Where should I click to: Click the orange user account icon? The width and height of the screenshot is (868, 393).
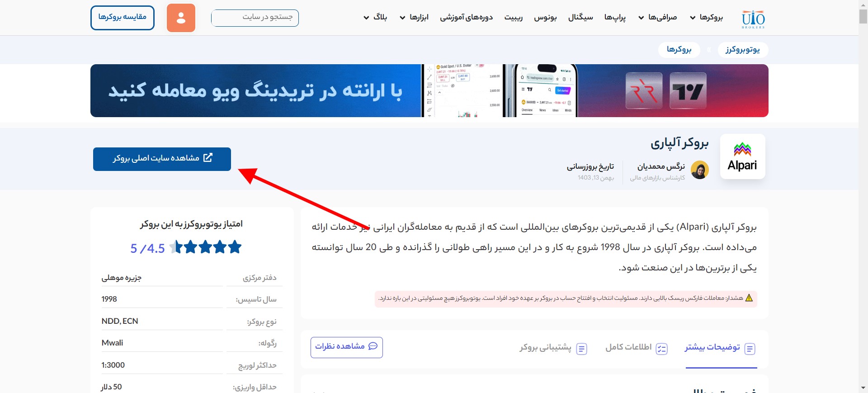click(x=181, y=18)
